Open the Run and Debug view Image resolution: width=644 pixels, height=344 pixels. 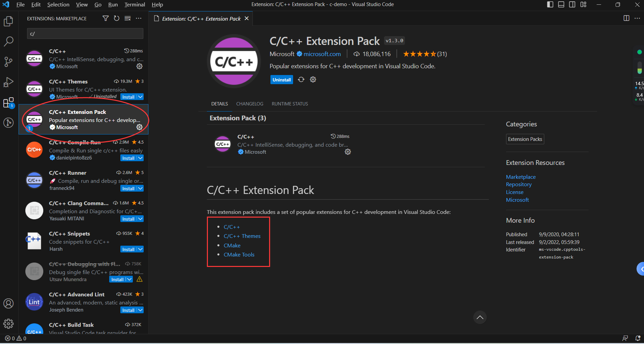click(8, 82)
